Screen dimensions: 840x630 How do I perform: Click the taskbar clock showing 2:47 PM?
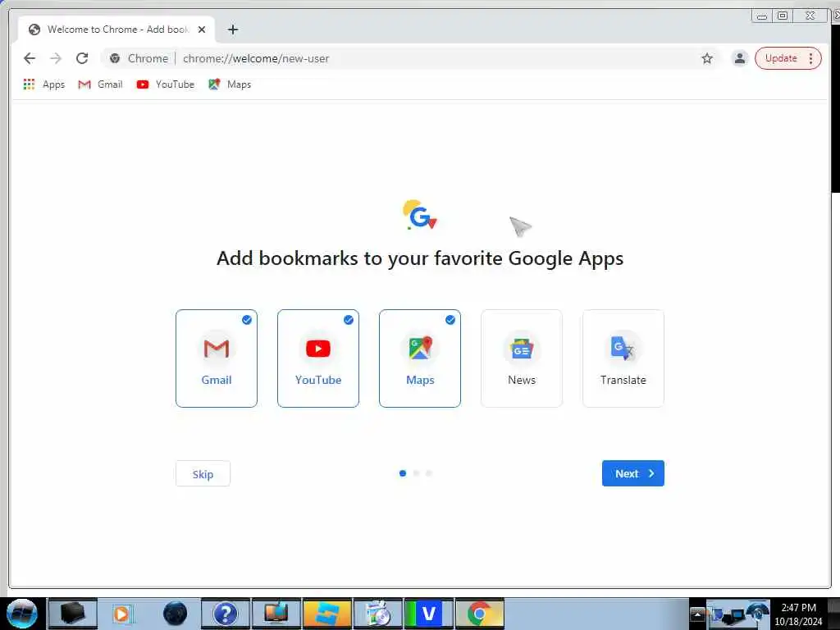click(x=798, y=614)
